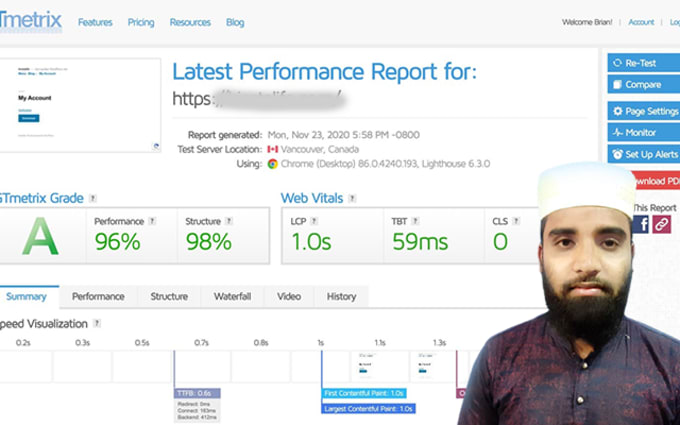Click the Download PDF button
680x425 pixels.
657,181
